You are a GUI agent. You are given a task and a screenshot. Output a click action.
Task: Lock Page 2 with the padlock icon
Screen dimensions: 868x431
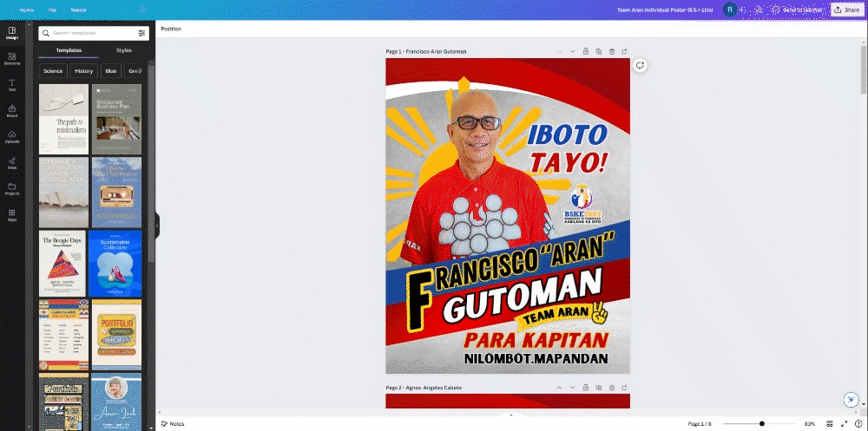(586, 388)
